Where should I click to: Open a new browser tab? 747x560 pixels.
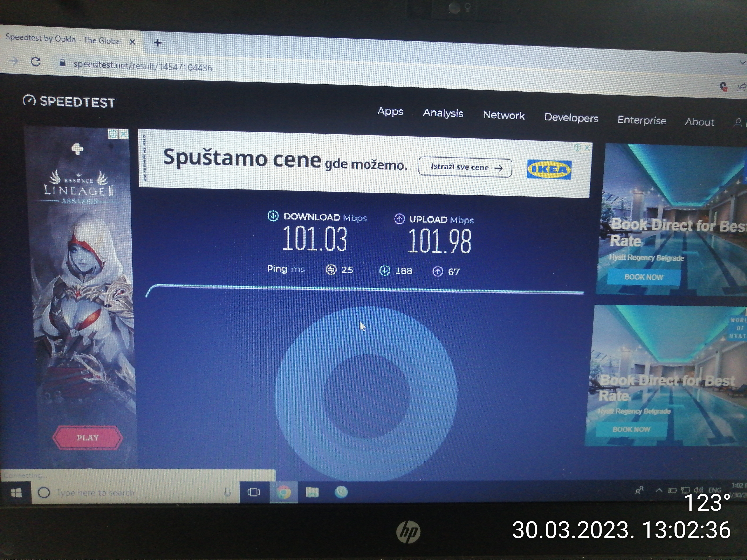[x=157, y=43]
